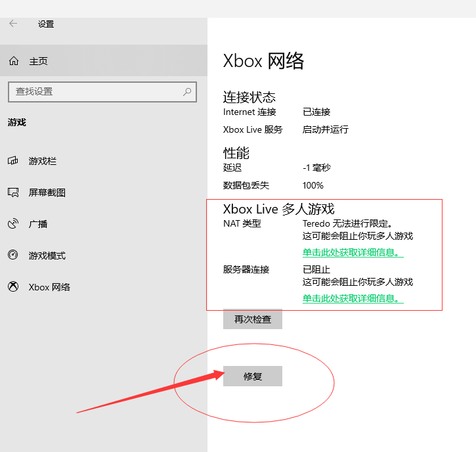Click the Xbox logo icon in sidebar
The width and height of the screenshot is (476, 452).
[x=13, y=286]
